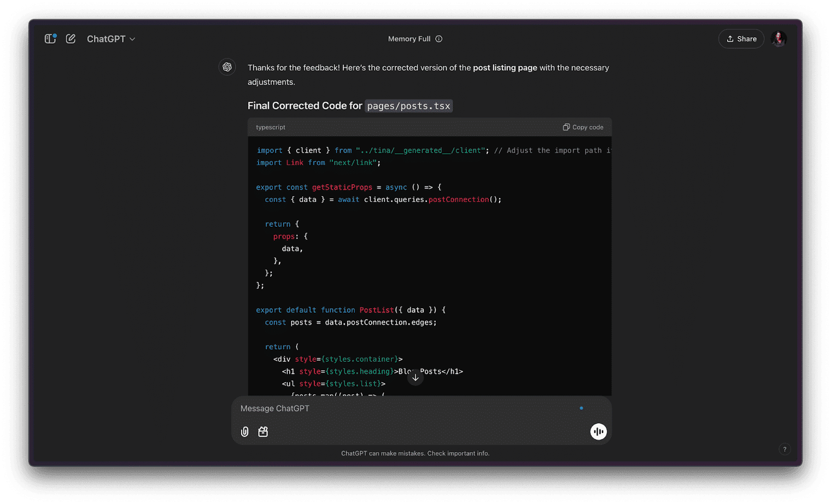Click the getStaticProps function name
The width and height of the screenshot is (831, 504).
coord(342,187)
